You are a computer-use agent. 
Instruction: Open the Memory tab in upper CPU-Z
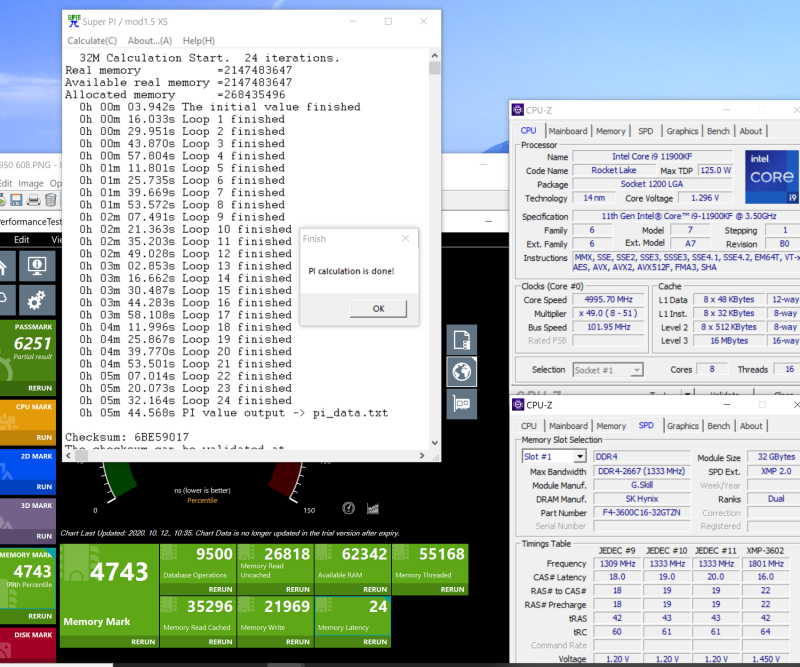pos(611,131)
